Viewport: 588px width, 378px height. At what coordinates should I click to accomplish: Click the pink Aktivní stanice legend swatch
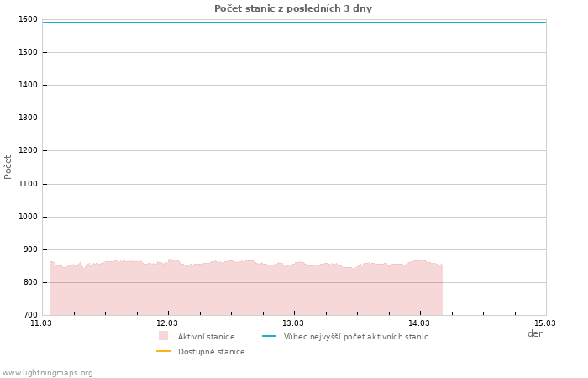click(163, 336)
